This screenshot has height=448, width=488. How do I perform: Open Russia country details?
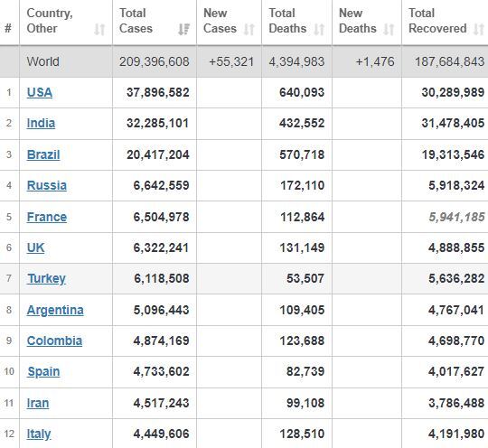pyautogui.click(x=47, y=185)
